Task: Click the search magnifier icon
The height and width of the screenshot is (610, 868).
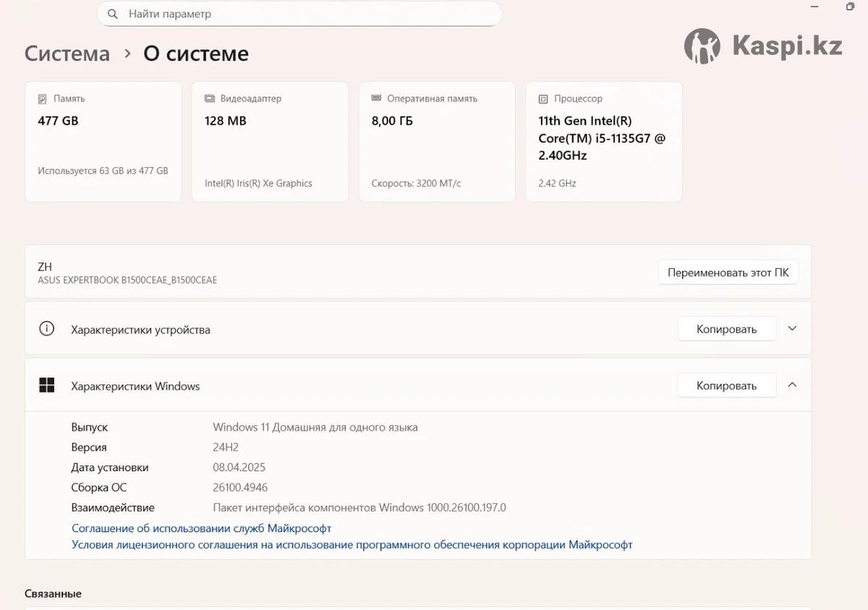Action: [x=113, y=14]
